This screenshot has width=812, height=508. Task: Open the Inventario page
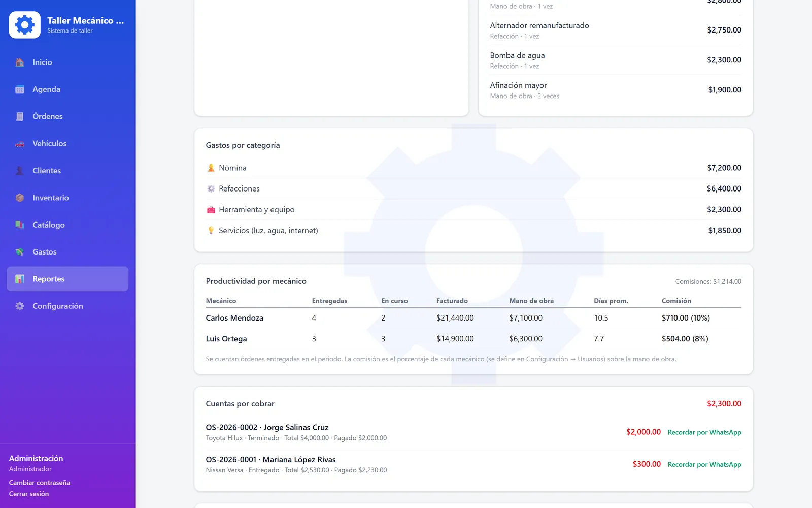(67, 198)
